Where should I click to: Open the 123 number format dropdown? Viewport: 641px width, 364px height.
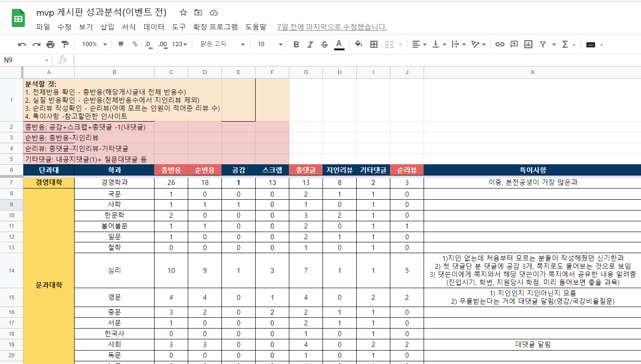coord(180,44)
